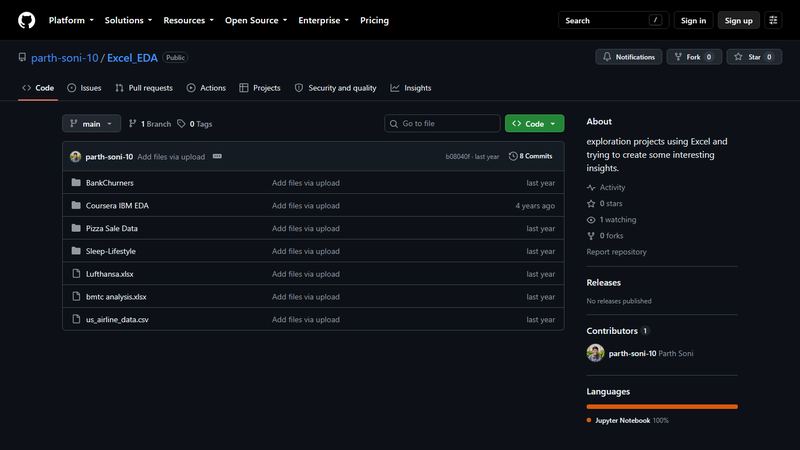Open the us_airline_data.csv file

point(117,319)
